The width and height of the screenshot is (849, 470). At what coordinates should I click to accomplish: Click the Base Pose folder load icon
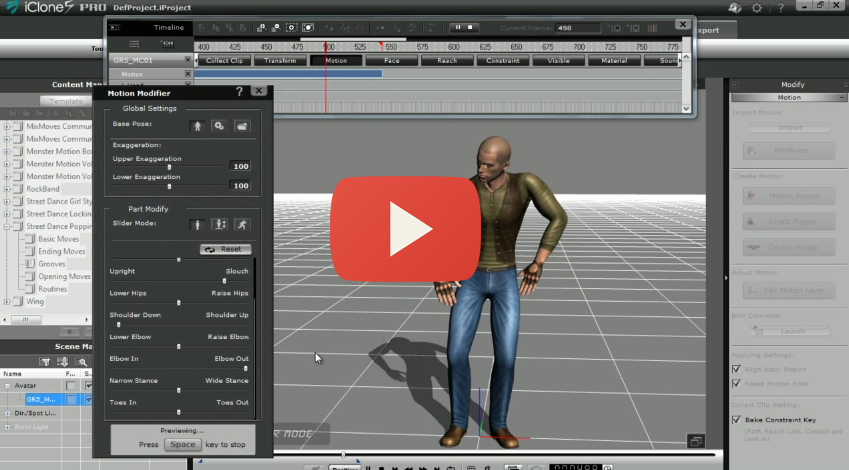coord(241,126)
